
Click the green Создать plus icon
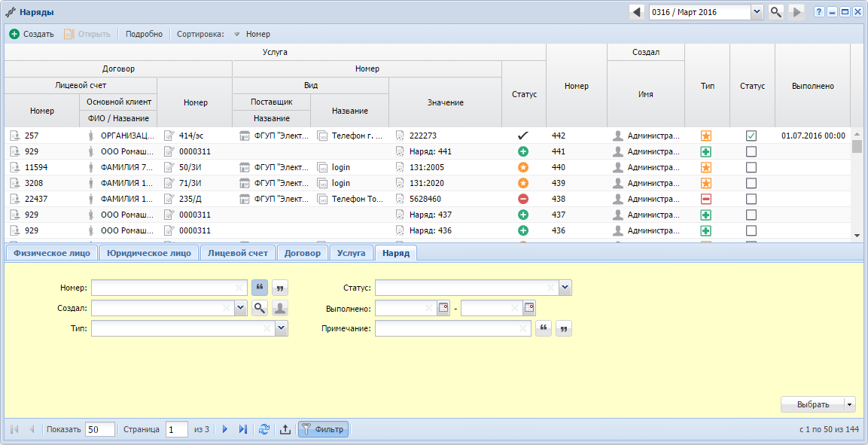click(x=14, y=34)
